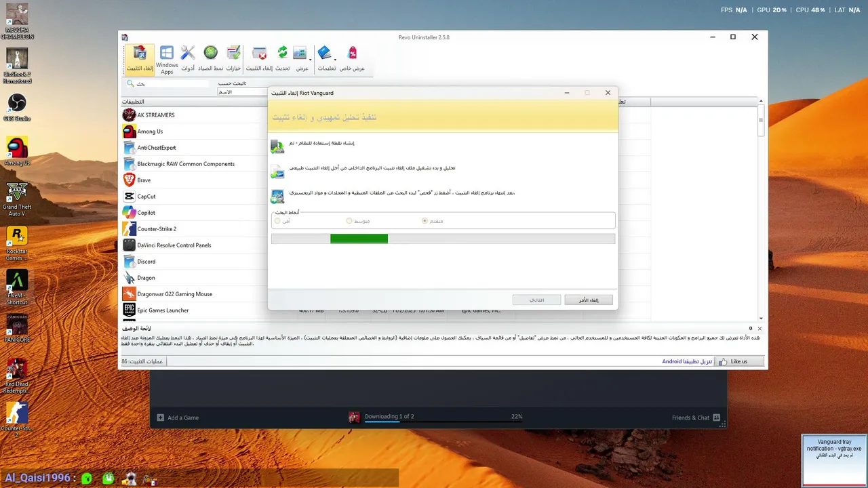Click the التطبيقات column header
The width and height of the screenshot is (868, 488).
point(193,102)
